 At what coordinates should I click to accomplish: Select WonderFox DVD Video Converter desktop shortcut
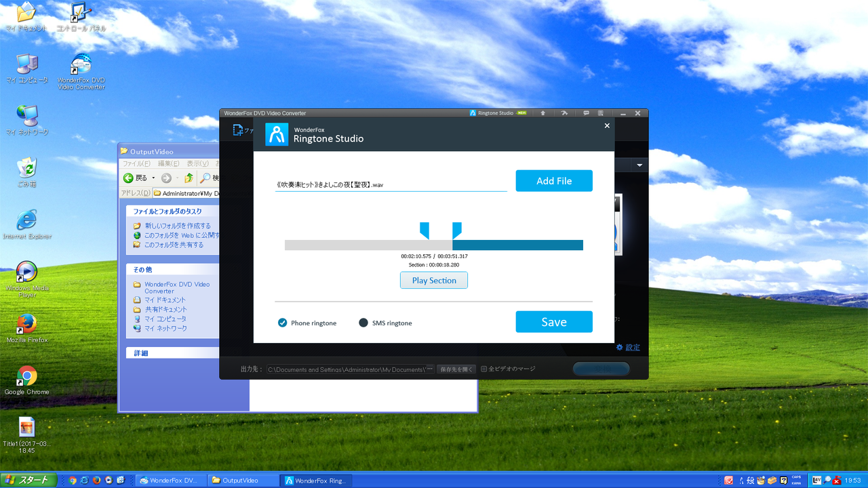click(81, 72)
